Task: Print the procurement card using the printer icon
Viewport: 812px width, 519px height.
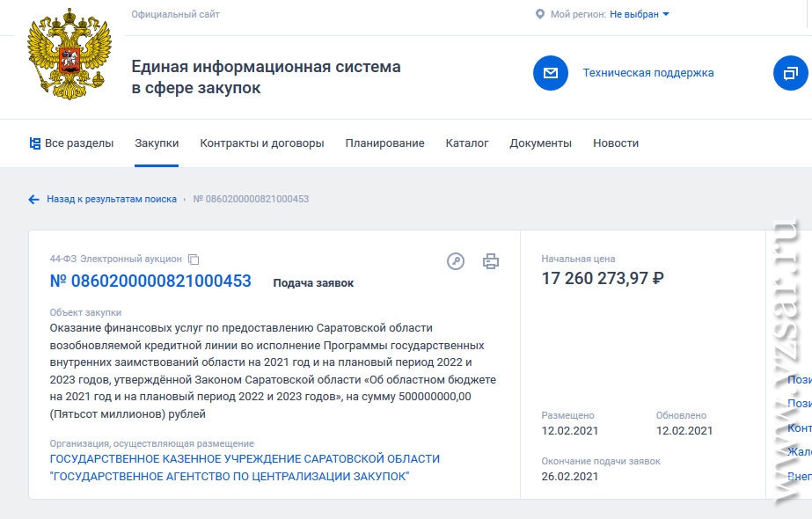Action: (x=491, y=261)
